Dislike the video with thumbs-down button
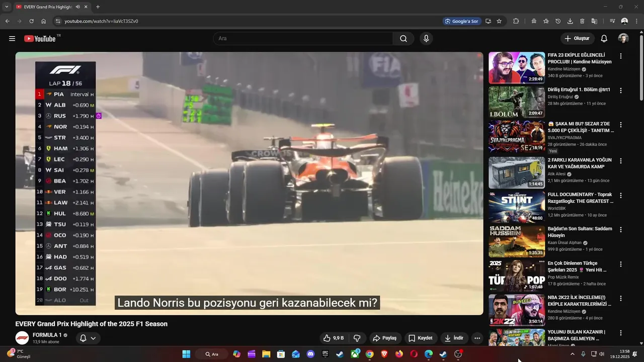644x362 pixels. click(x=357, y=338)
